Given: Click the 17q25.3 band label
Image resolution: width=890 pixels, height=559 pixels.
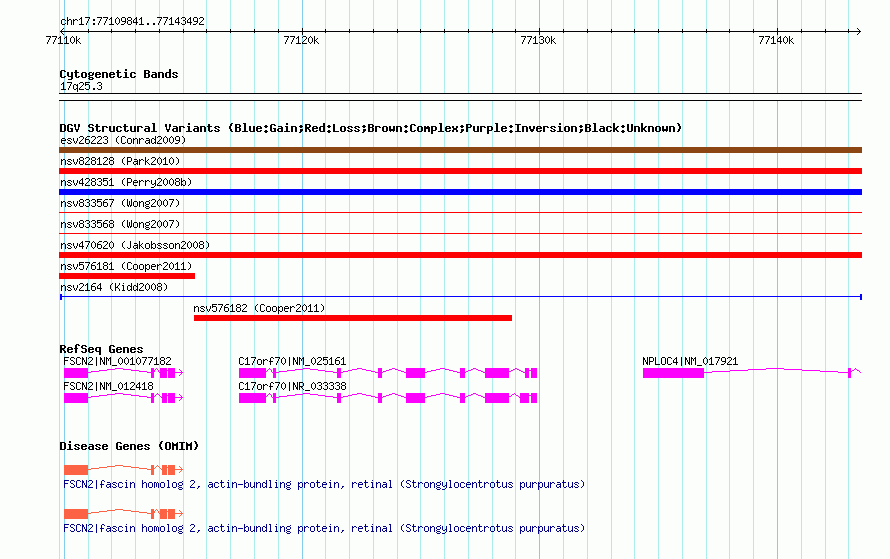Looking at the screenshot, I should pyautogui.click(x=81, y=86).
